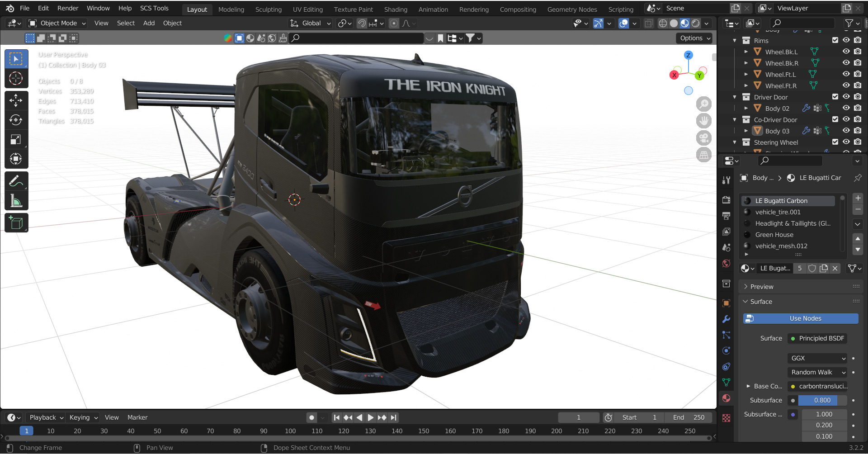Open the GGX distribution dropdown
This screenshot has width=868, height=454.
[817, 358]
